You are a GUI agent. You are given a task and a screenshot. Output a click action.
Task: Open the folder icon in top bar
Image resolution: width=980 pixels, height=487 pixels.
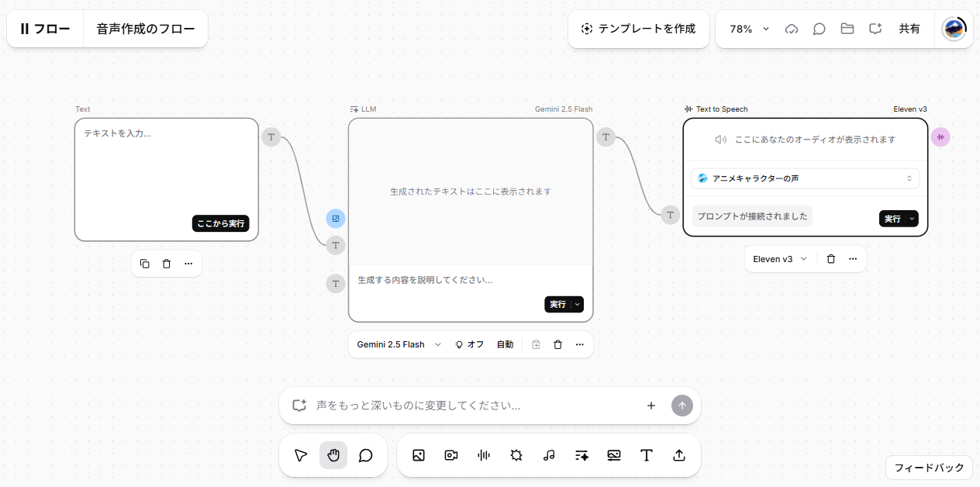(847, 29)
